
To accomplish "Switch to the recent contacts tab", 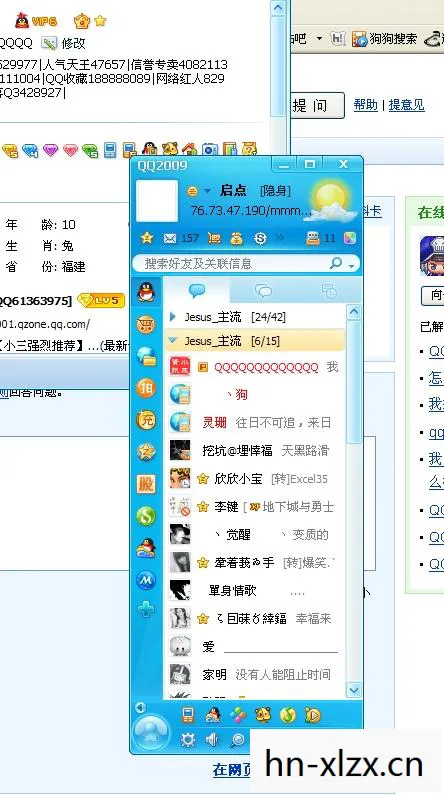I will pyautogui.click(x=329, y=291).
